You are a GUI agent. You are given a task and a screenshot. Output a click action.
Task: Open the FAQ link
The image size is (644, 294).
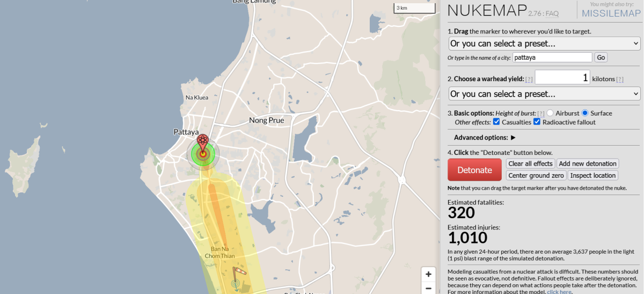click(552, 13)
